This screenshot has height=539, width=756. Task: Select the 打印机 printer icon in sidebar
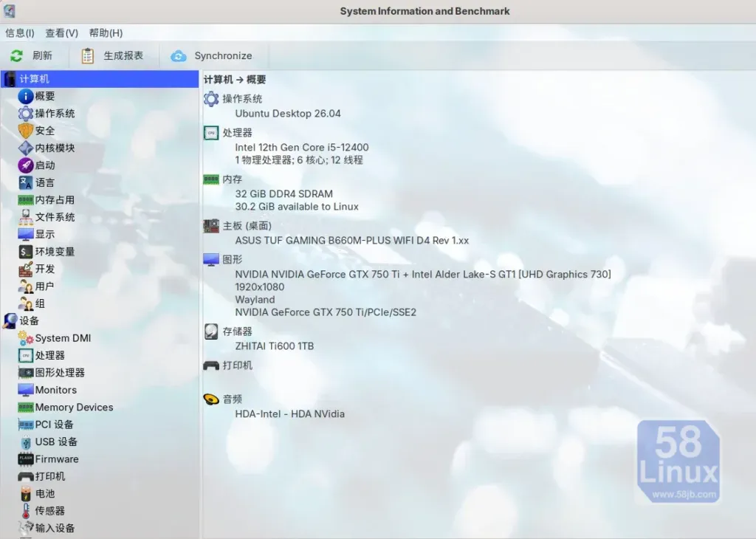coord(26,476)
